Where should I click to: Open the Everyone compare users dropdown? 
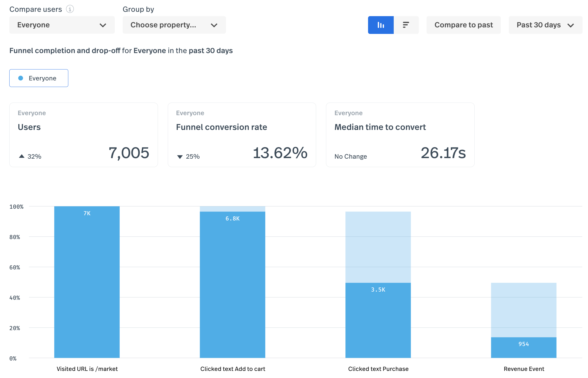(62, 25)
